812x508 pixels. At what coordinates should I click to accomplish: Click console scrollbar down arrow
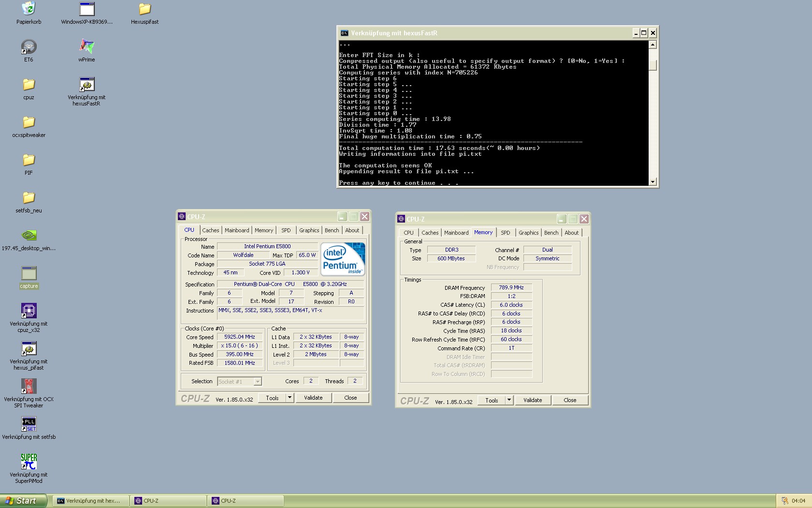tap(652, 182)
